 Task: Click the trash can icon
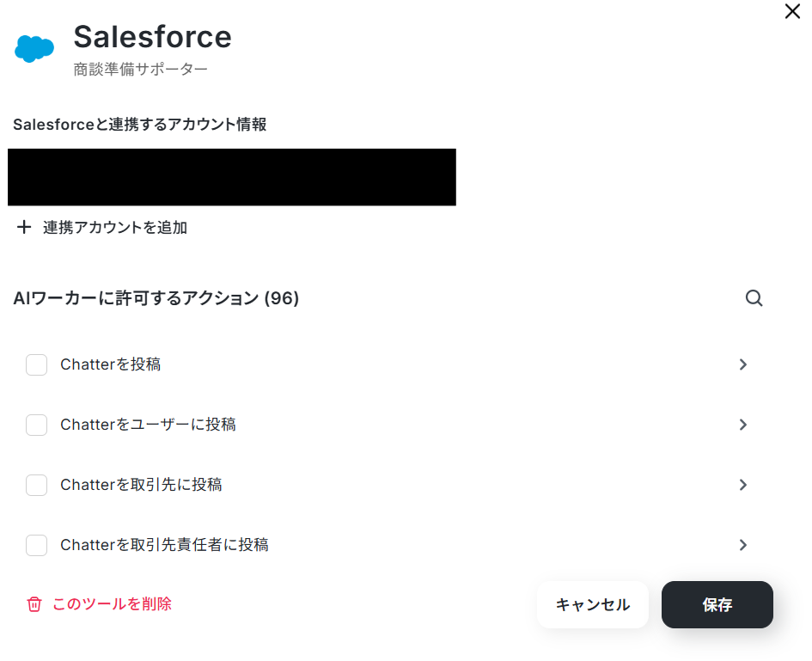pyautogui.click(x=34, y=604)
